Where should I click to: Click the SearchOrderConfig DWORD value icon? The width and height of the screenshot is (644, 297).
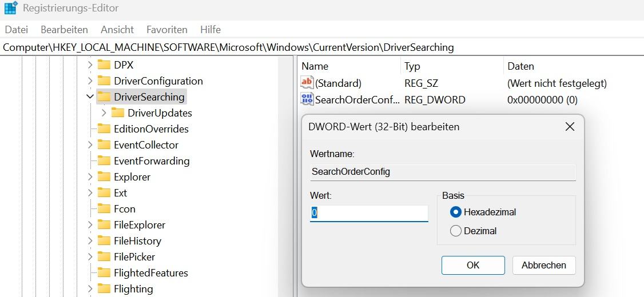click(x=307, y=99)
